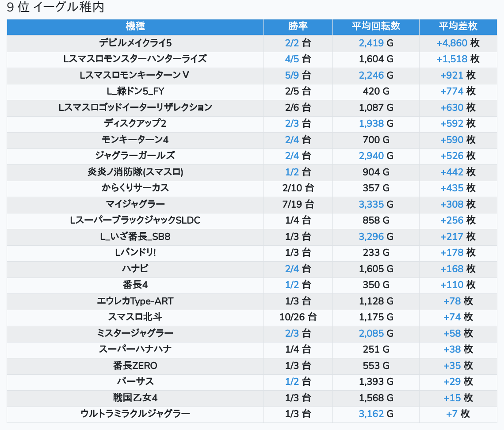This screenshot has width=504, height=430.
Task: Click the 1,128 G cell
Action: 376,301
